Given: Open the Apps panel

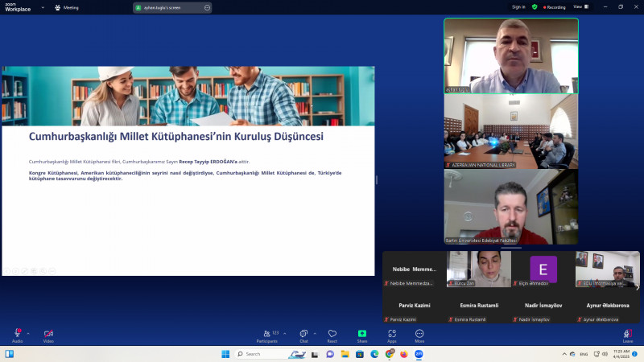Looking at the screenshot, I should click(x=391, y=335).
